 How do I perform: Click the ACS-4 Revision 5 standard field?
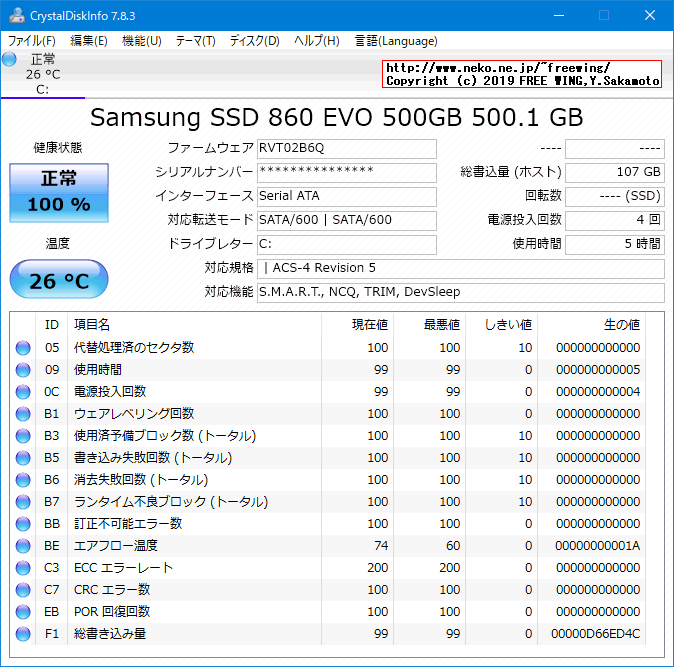coord(461,269)
